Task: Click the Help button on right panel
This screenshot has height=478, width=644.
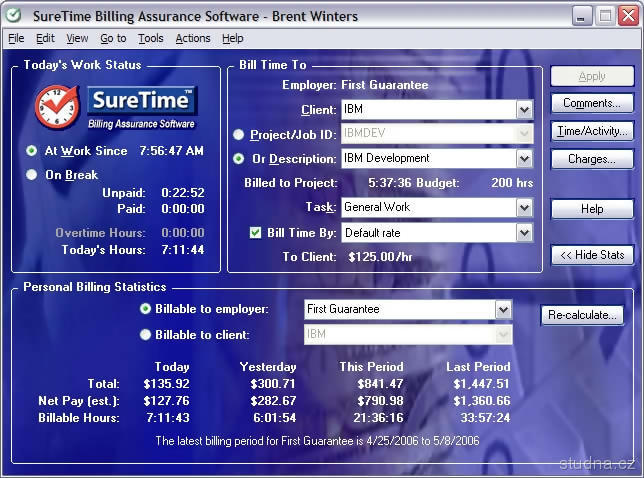Action: click(592, 209)
